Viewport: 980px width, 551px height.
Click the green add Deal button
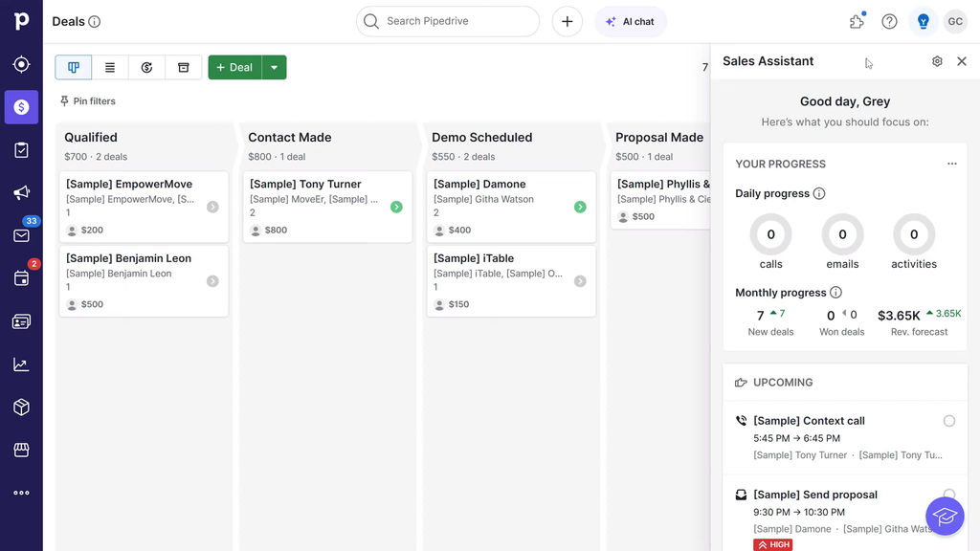pyautogui.click(x=234, y=68)
